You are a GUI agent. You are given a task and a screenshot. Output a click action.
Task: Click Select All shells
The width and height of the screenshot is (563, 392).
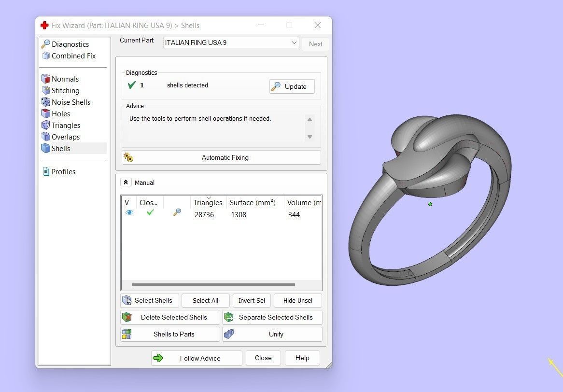click(205, 300)
